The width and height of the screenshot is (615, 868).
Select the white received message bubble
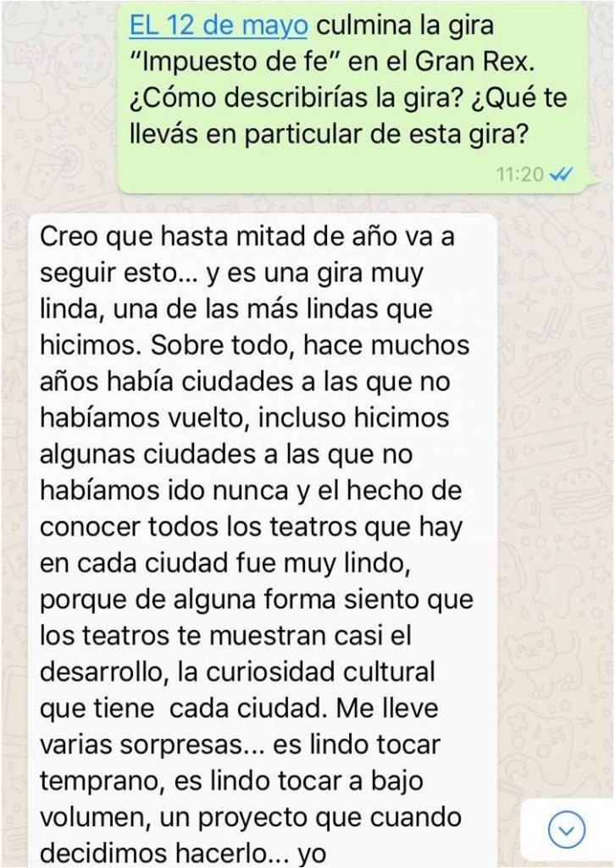pyautogui.click(x=262, y=540)
